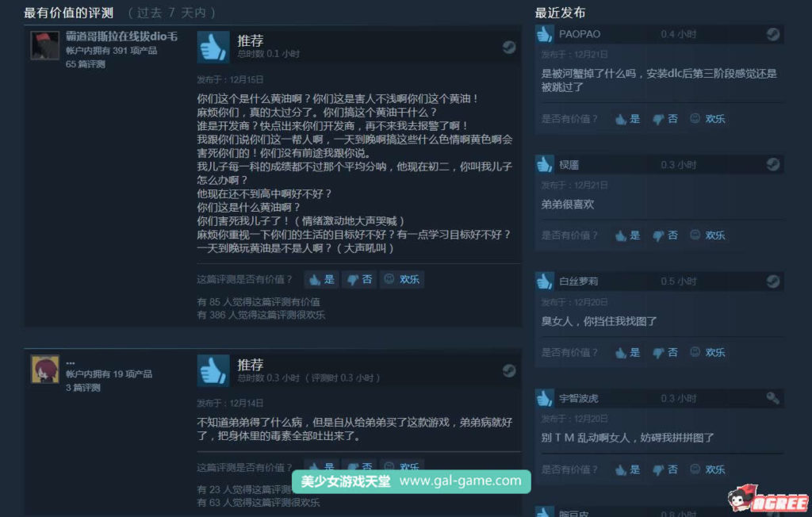Mark 白丝萝莉's review as 欢乐
Viewport: 812px width, 517px height.
tap(708, 353)
